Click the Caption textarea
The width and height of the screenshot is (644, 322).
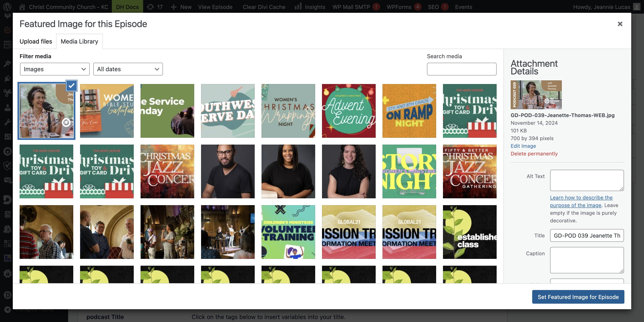click(587, 260)
